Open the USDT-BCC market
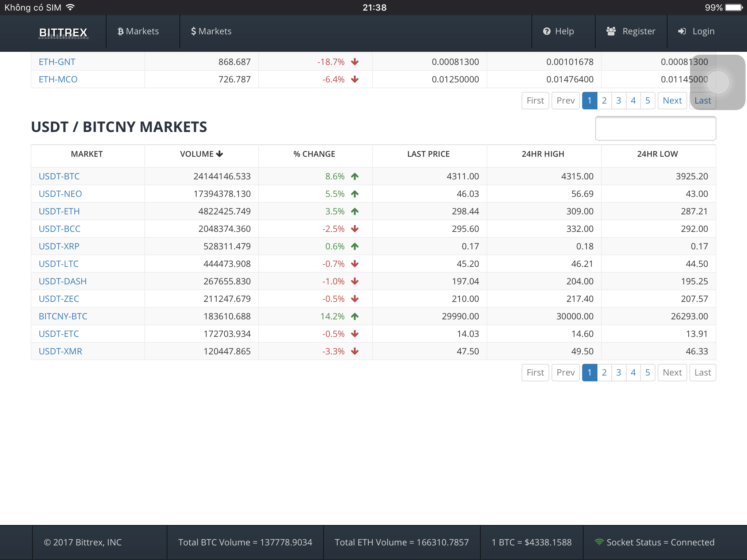 coord(59,229)
